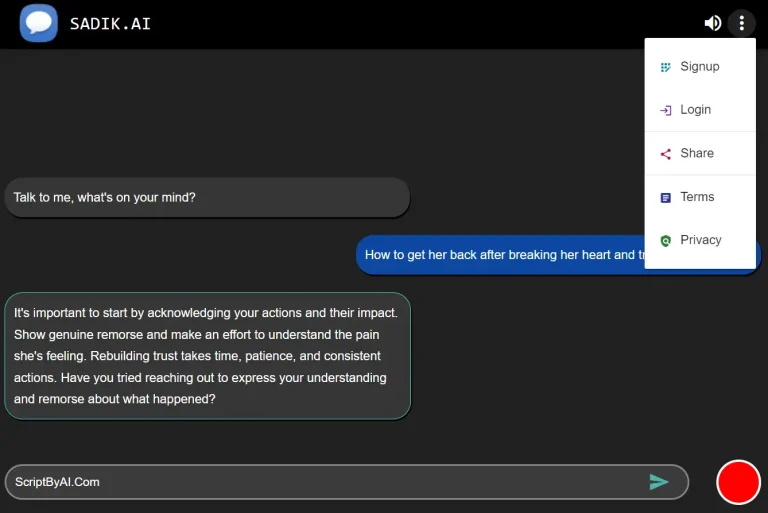Open Terms from the menu
This screenshot has width=768, height=513.
coord(700,197)
